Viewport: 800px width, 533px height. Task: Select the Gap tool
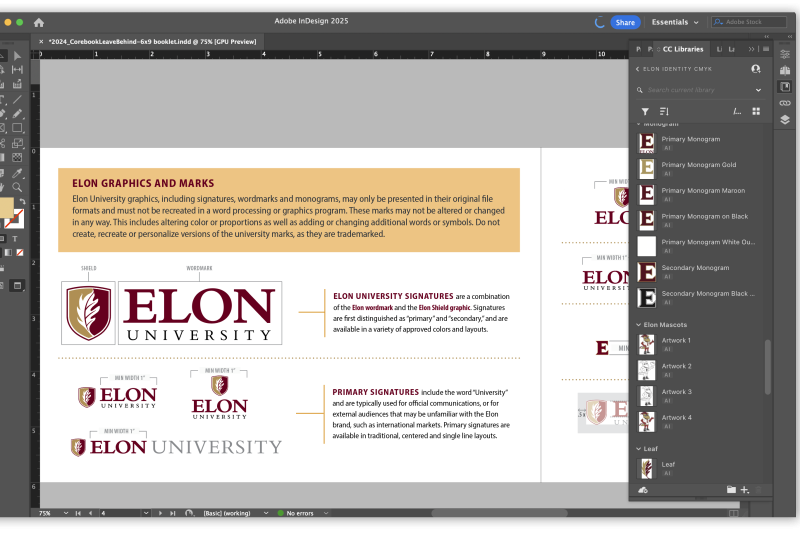[17, 70]
